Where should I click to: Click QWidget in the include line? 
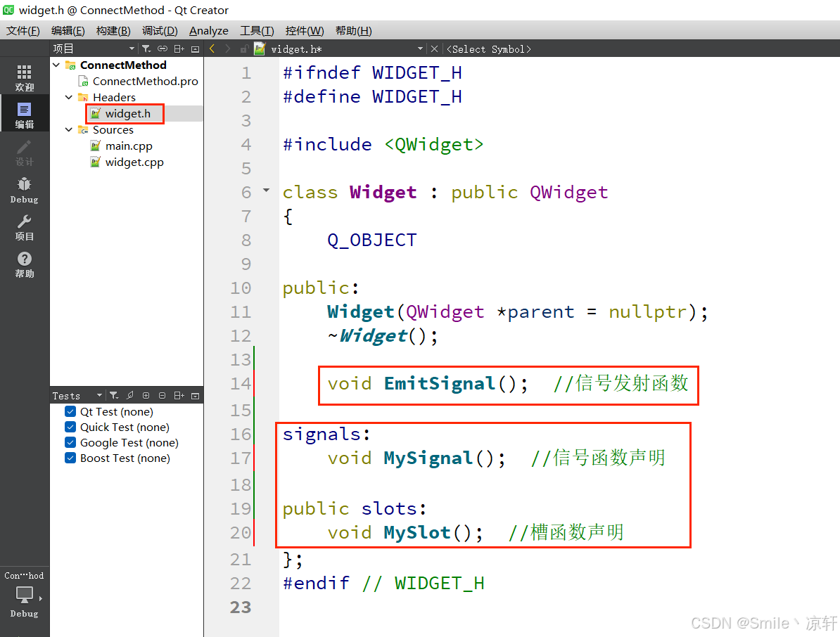pos(434,145)
